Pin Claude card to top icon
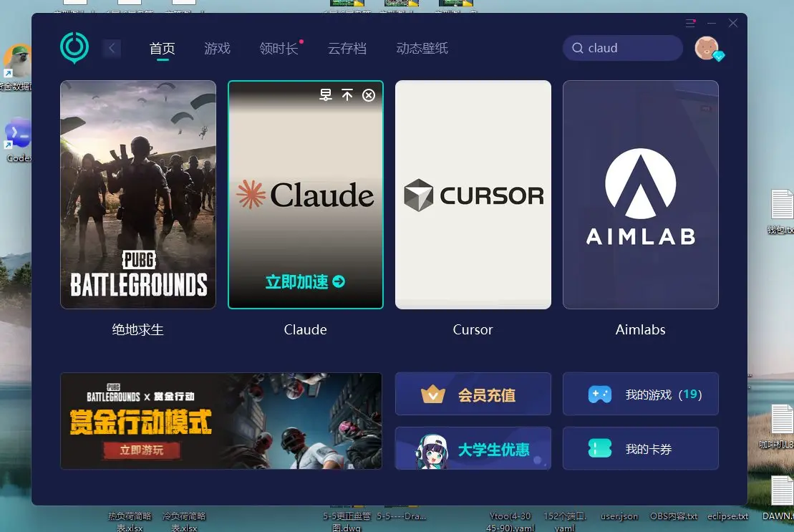 [x=347, y=95]
